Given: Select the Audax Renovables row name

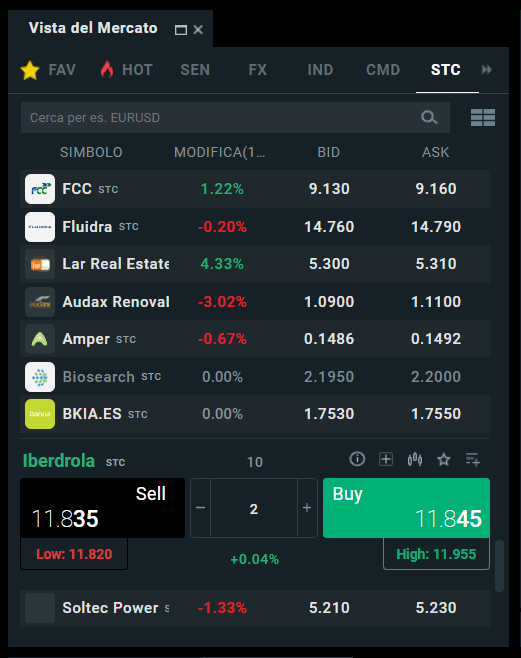Looking at the screenshot, I should point(116,302).
